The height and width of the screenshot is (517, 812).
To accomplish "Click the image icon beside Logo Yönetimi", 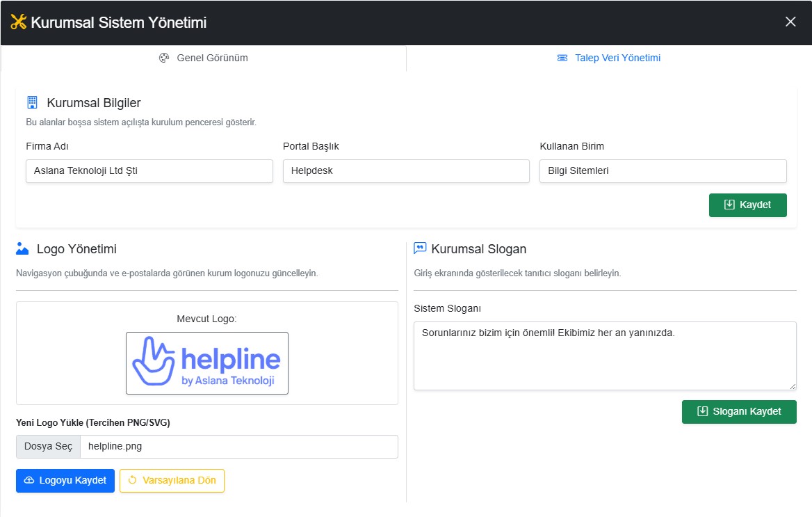I will pyautogui.click(x=22, y=248).
